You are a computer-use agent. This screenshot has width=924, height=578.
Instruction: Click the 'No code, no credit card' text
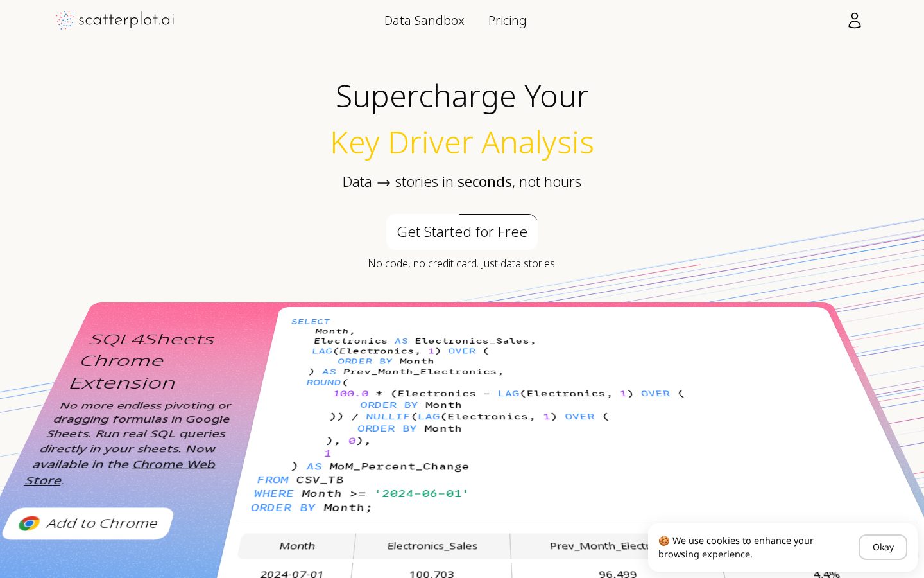pos(462,263)
